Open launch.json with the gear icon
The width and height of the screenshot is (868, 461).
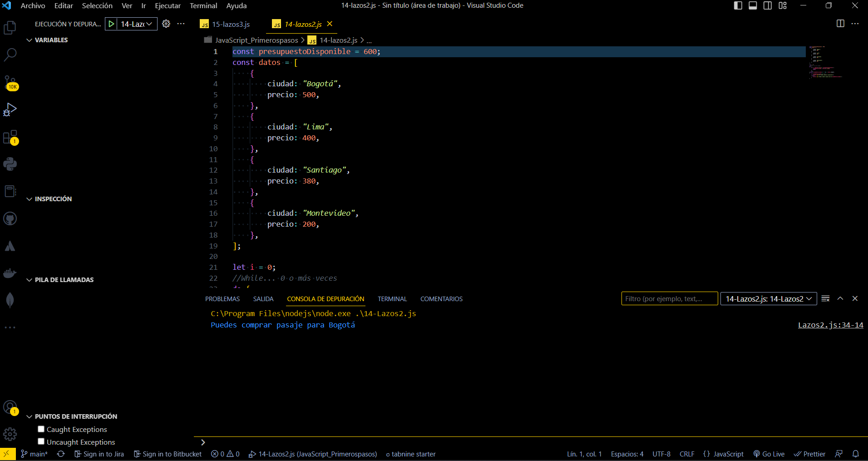[x=166, y=24]
